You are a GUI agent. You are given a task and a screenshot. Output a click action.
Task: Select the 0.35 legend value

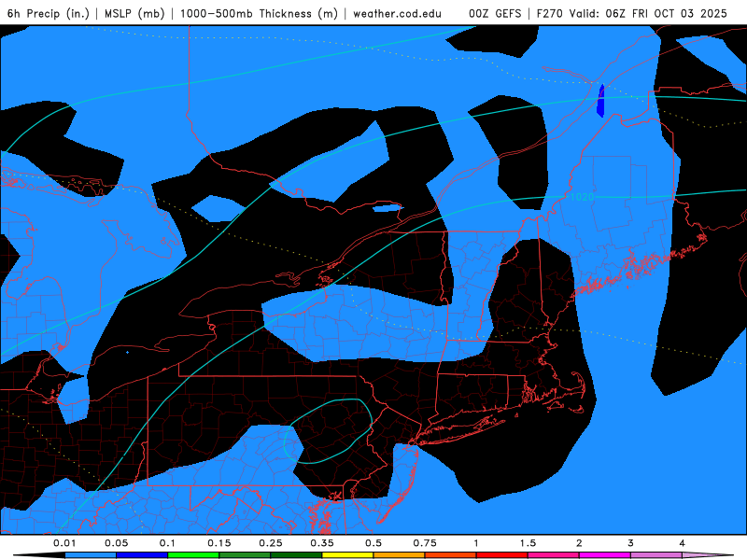click(x=322, y=543)
